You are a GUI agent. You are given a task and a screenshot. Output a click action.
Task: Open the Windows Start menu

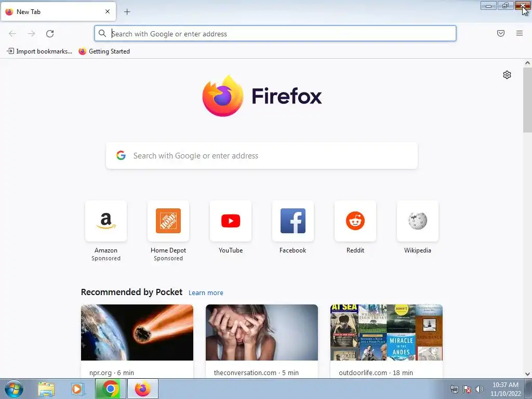[14, 389]
